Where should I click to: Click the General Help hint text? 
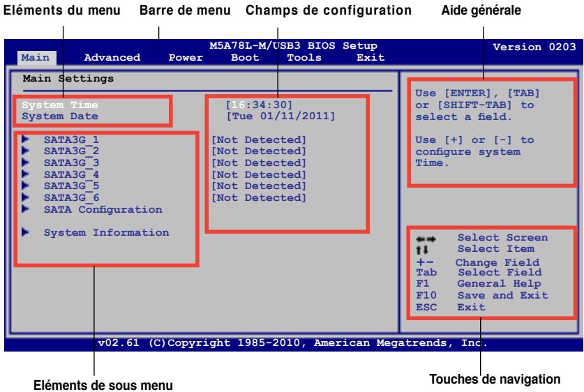click(499, 284)
